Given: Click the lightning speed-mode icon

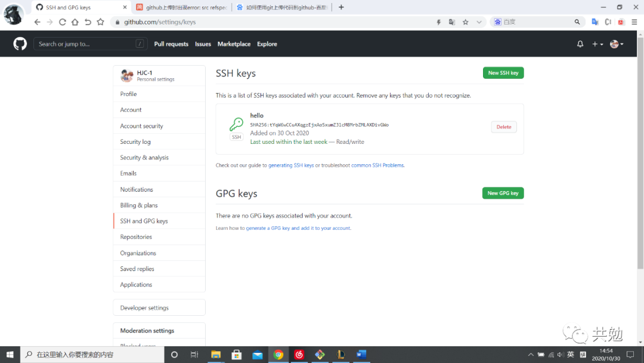Looking at the screenshot, I should pyautogui.click(x=439, y=22).
